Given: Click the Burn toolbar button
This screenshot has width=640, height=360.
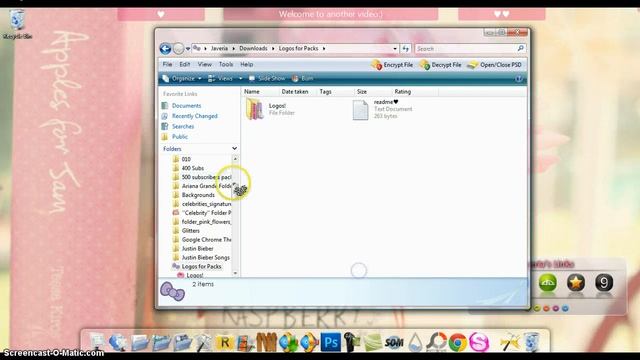Looking at the screenshot, I should coord(302,78).
